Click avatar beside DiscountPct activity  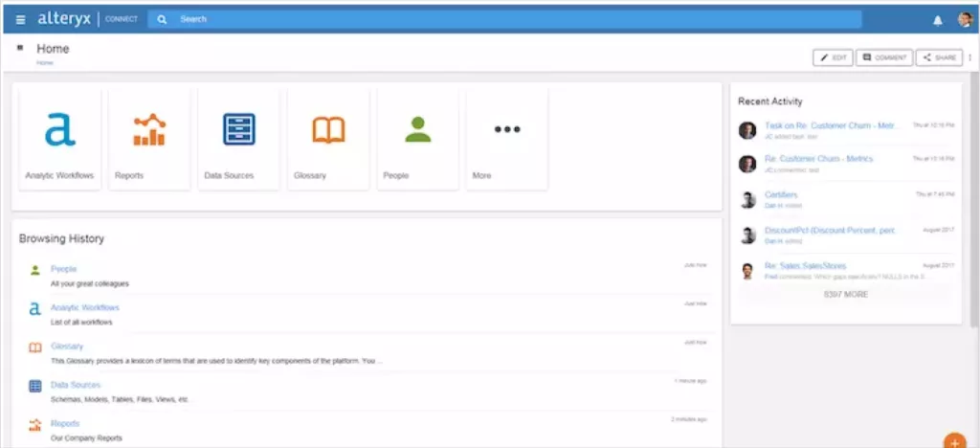pyautogui.click(x=747, y=235)
